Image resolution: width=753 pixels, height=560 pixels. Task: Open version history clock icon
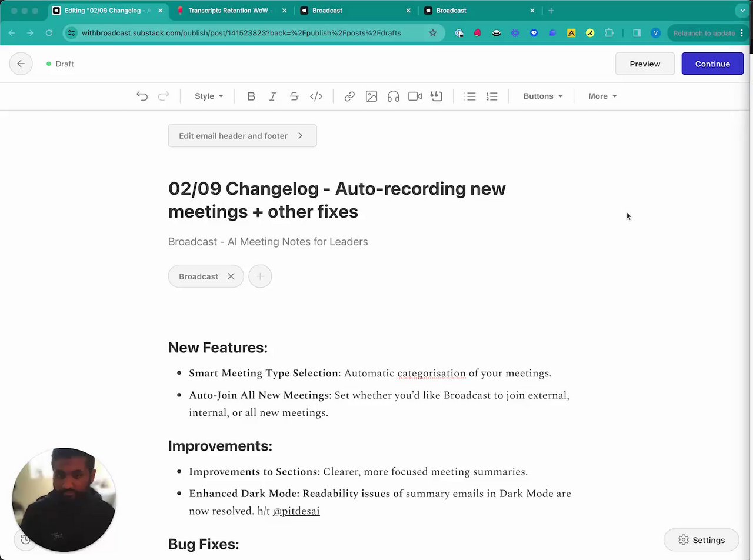click(x=25, y=539)
